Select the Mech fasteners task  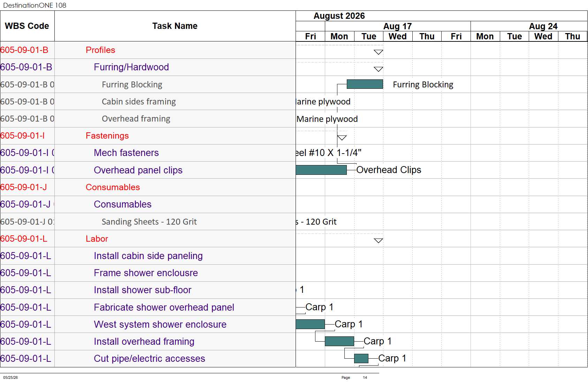pos(126,153)
